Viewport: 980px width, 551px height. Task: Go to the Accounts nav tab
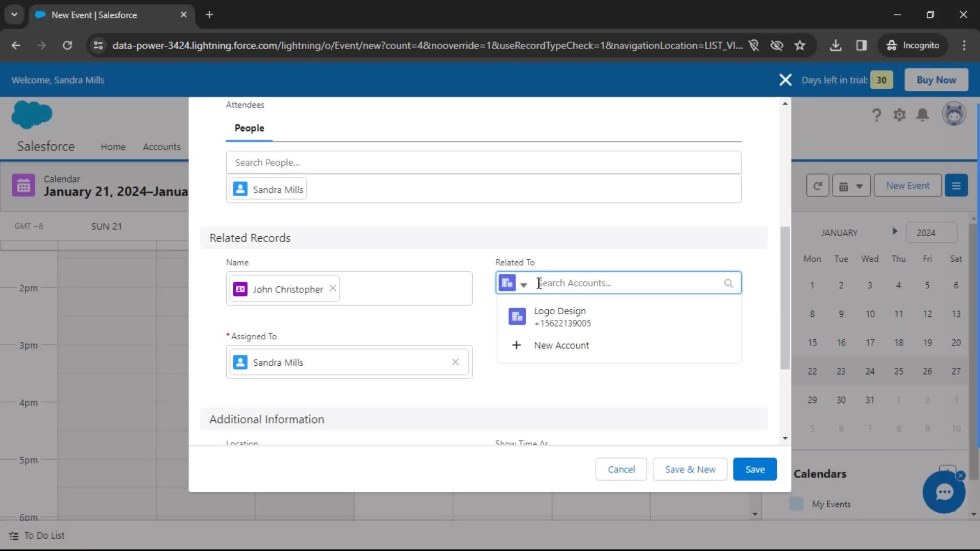click(162, 147)
